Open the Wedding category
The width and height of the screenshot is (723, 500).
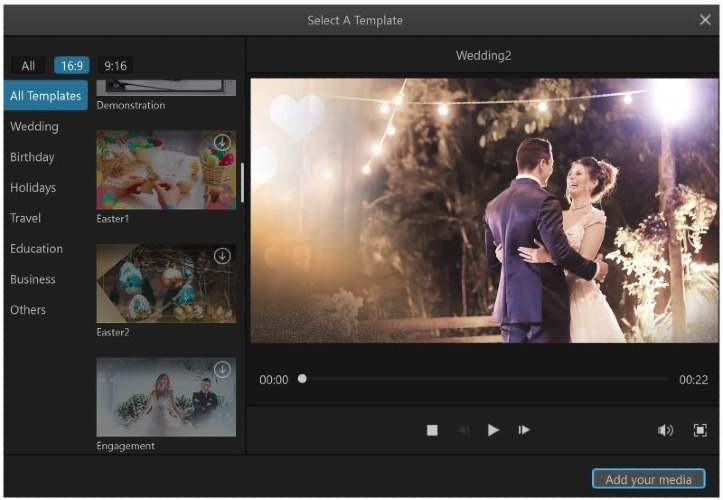tap(34, 127)
